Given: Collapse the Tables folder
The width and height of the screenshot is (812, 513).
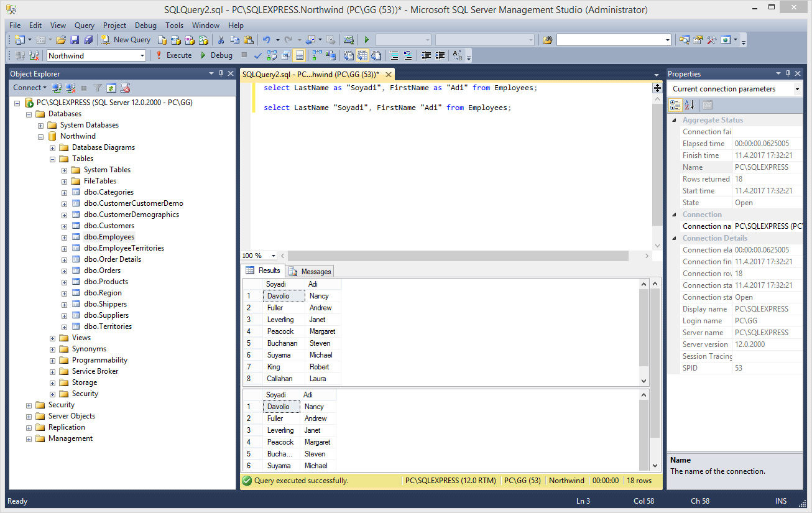Looking at the screenshot, I should tap(52, 158).
